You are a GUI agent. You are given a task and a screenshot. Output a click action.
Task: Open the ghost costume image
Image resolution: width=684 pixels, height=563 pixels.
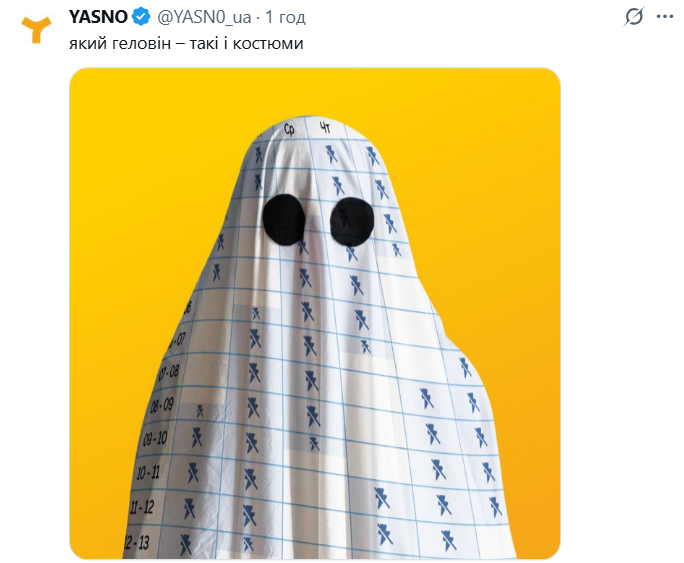pyautogui.click(x=315, y=313)
